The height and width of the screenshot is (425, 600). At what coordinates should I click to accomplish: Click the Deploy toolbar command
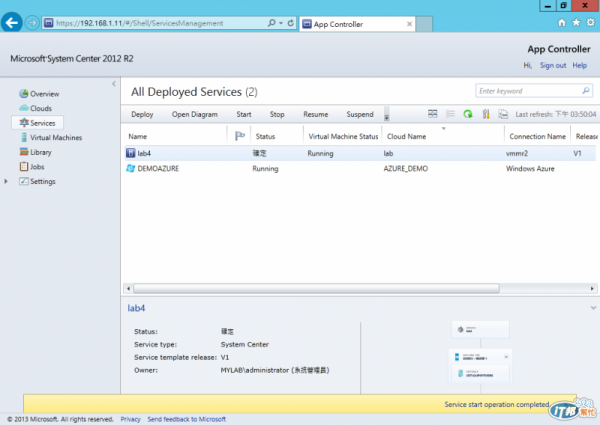pos(142,114)
